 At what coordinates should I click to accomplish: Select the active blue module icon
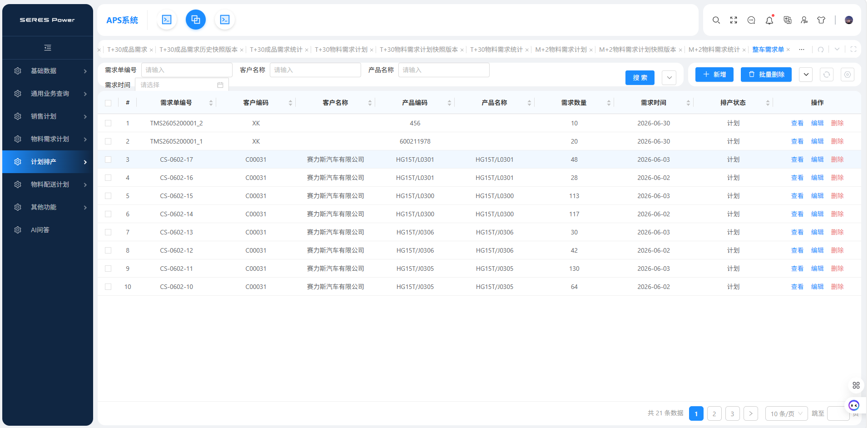coord(196,20)
